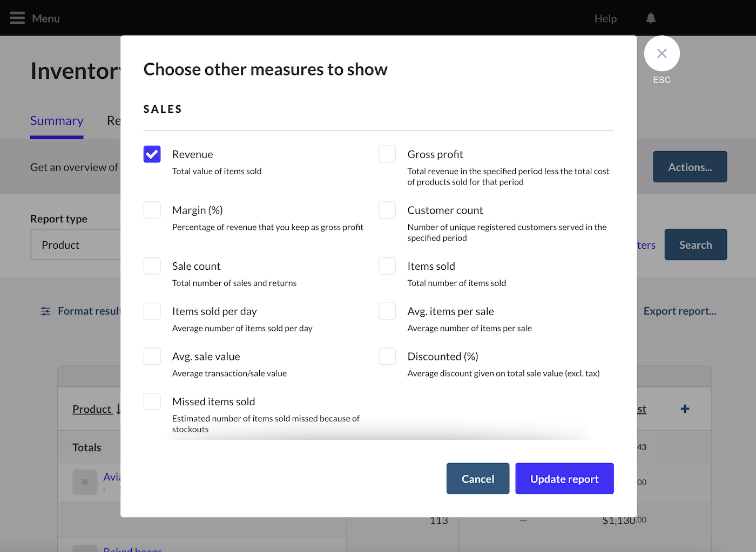Image resolution: width=756 pixels, height=552 pixels.
Task: Open the Report type Product dropdown
Action: click(76, 245)
